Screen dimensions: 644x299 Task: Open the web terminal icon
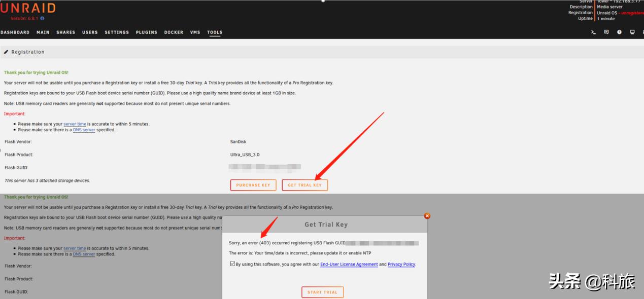click(x=593, y=32)
